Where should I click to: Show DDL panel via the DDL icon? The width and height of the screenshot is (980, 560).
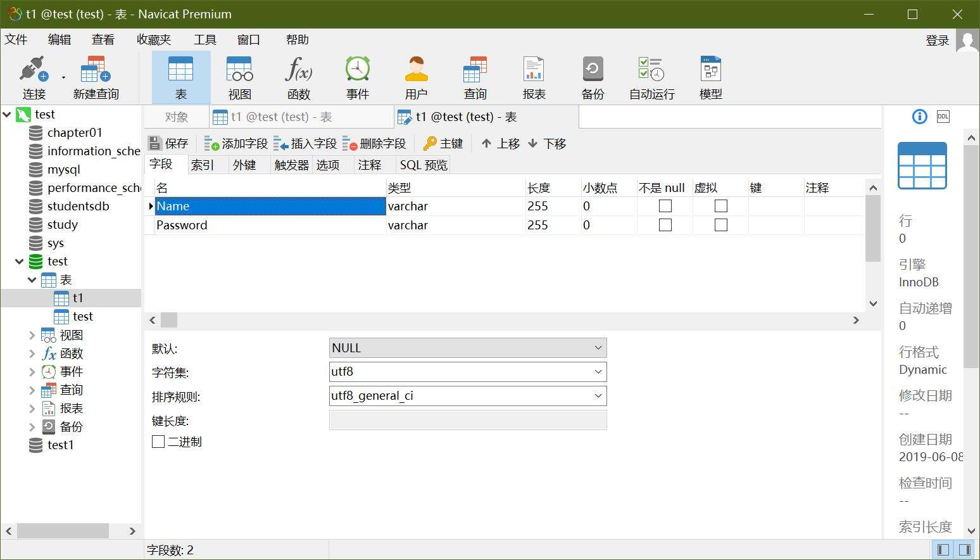click(x=943, y=117)
